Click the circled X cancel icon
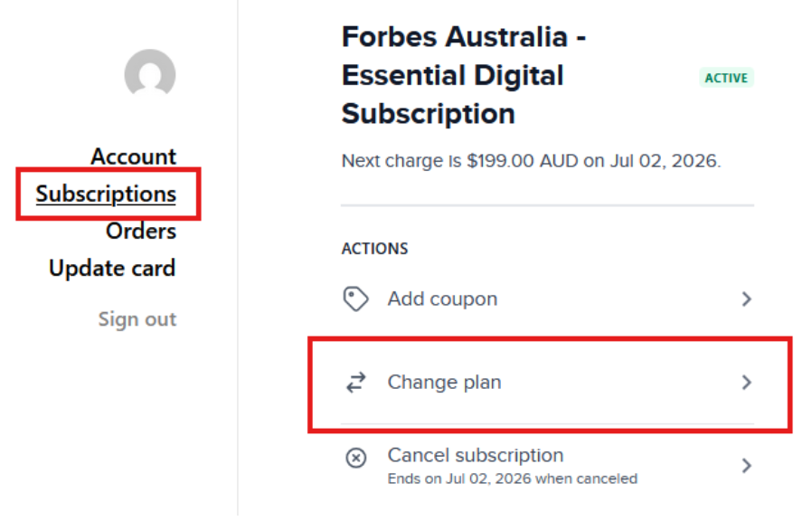The image size is (812, 521). [356, 458]
